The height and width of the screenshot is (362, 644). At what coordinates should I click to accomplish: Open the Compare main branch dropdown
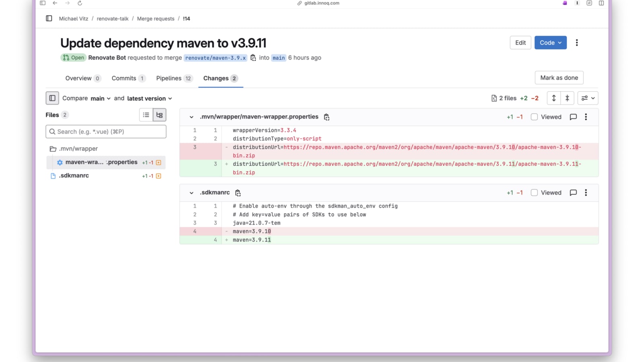[x=101, y=99]
